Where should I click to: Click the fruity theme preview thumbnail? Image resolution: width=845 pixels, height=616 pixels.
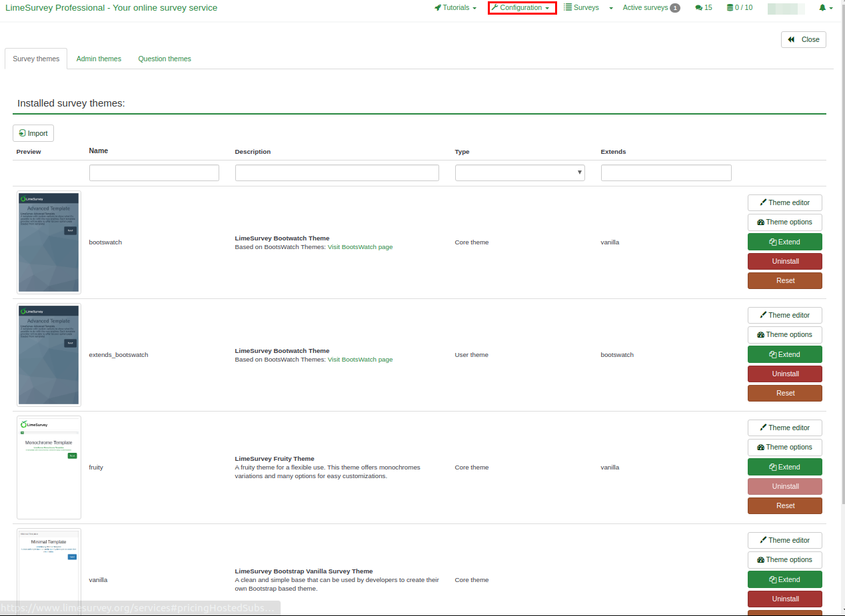pyautogui.click(x=49, y=467)
